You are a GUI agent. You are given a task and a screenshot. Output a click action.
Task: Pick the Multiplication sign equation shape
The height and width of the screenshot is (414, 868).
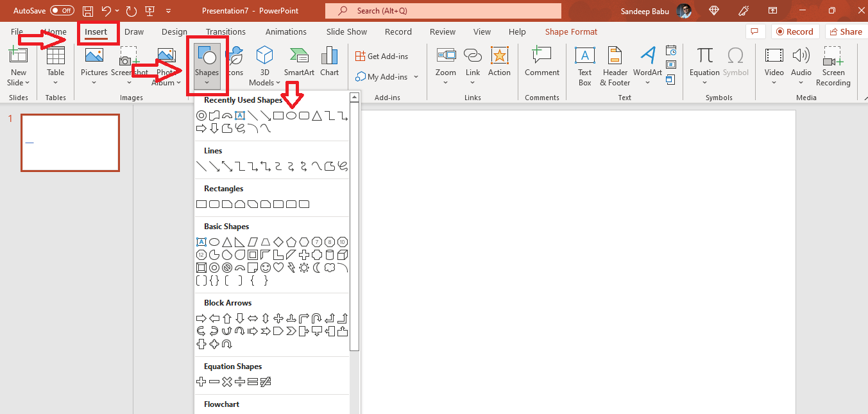click(x=227, y=382)
